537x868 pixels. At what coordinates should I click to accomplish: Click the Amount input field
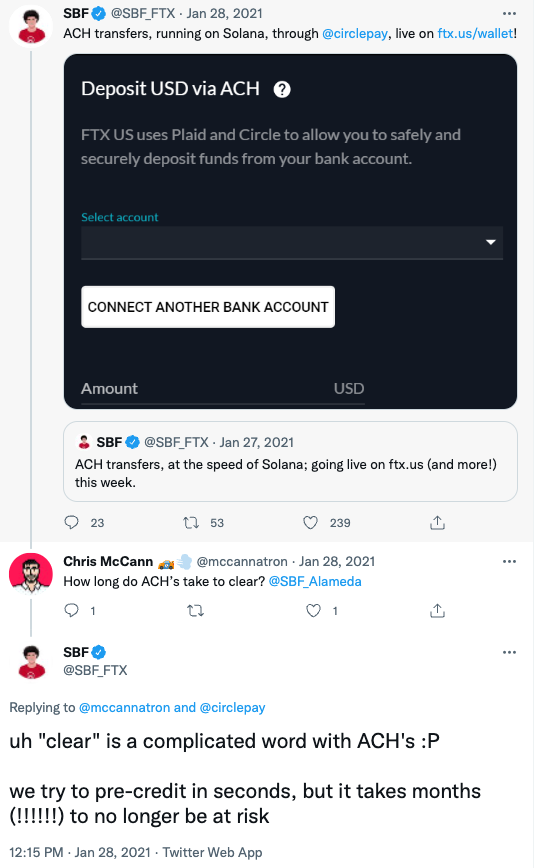pyautogui.click(x=223, y=389)
